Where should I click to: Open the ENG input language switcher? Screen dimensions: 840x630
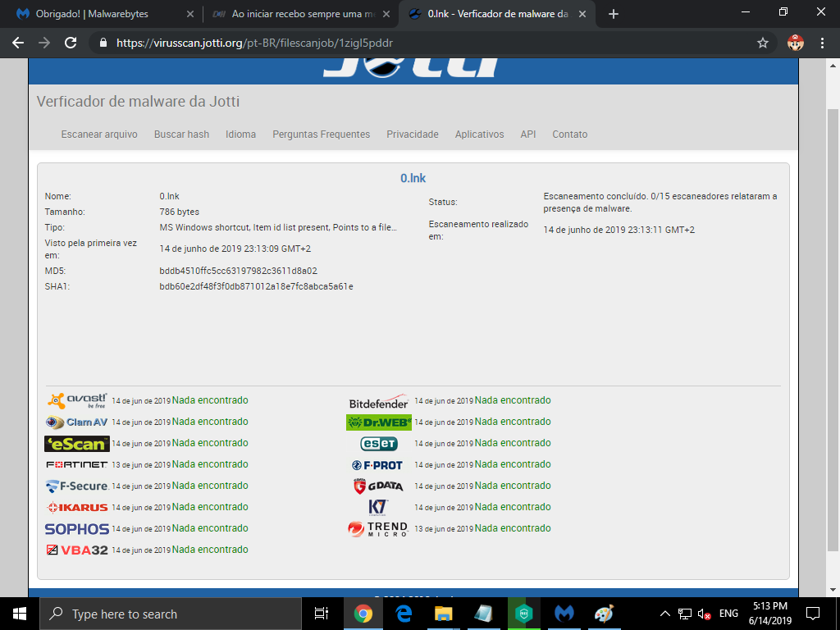tap(728, 614)
